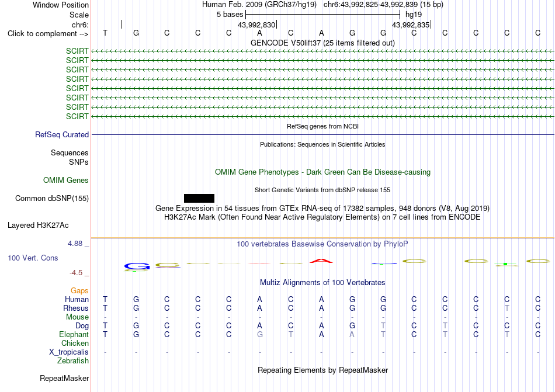This screenshot has width=555, height=392.
Task: Click the 4.88 PhyloP upper scale value
Action: [x=75, y=244]
